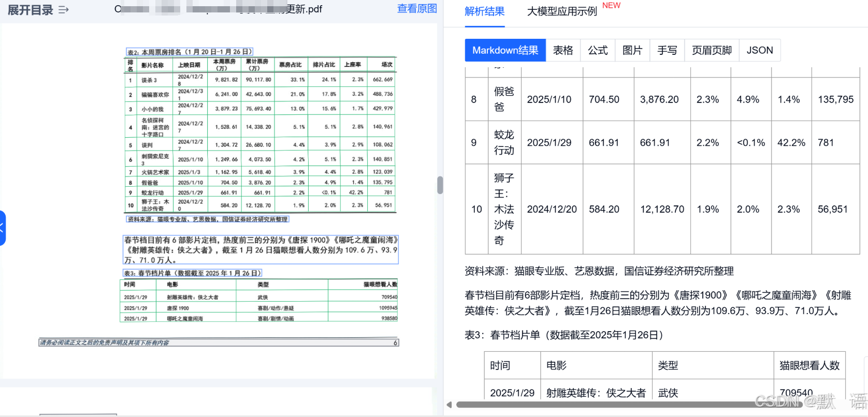The height and width of the screenshot is (417, 868).
Task: Click the 表3 春节档片单 title in the PDF
Action: tap(192, 273)
